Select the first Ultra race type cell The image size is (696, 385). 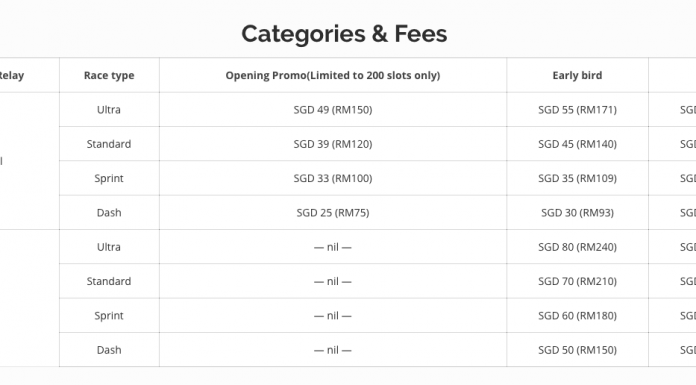[109, 110]
